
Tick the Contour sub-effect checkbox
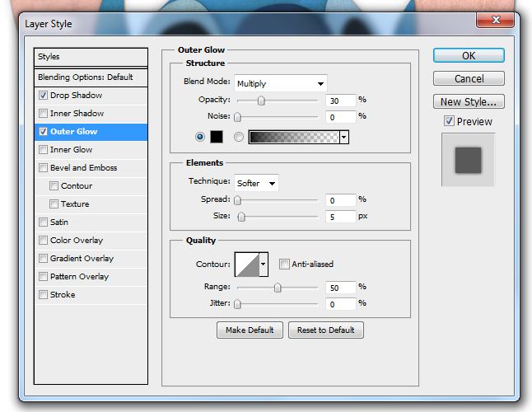click(54, 185)
